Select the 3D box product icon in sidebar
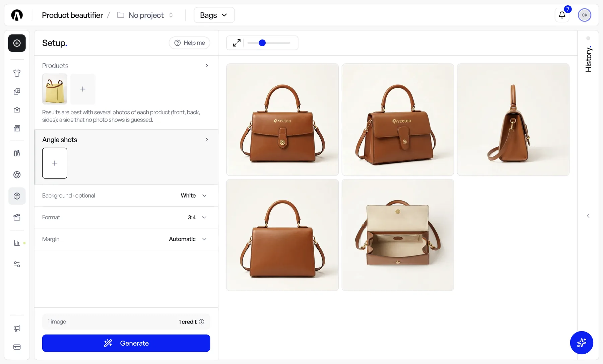The width and height of the screenshot is (603, 364). (x=17, y=196)
